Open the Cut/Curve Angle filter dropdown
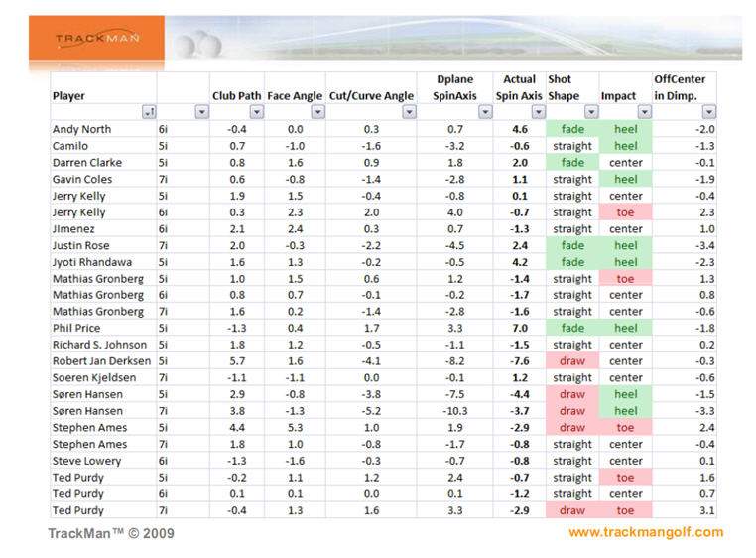Viewport: 756px width, 558px height. [408, 112]
